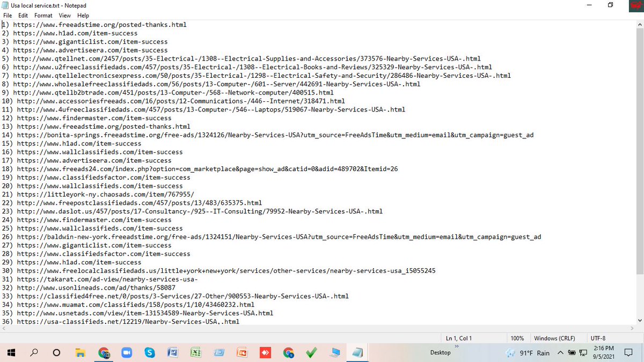The width and height of the screenshot is (644, 362).
Task: Click line 23 daslot.us IT-Consulting URL
Action: pyautogui.click(x=200, y=212)
